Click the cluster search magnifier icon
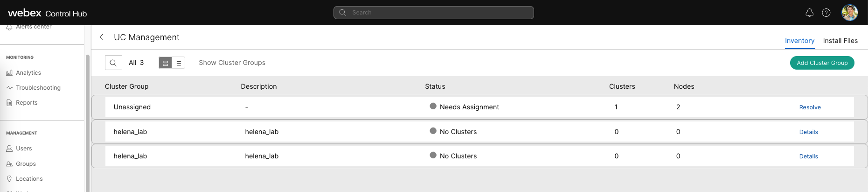 coord(113,63)
